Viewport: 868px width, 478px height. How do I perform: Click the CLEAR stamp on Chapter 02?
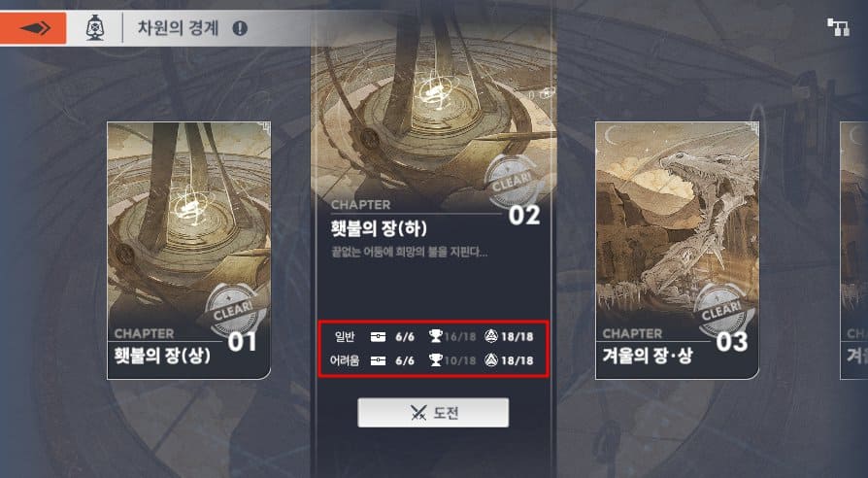click(x=512, y=181)
